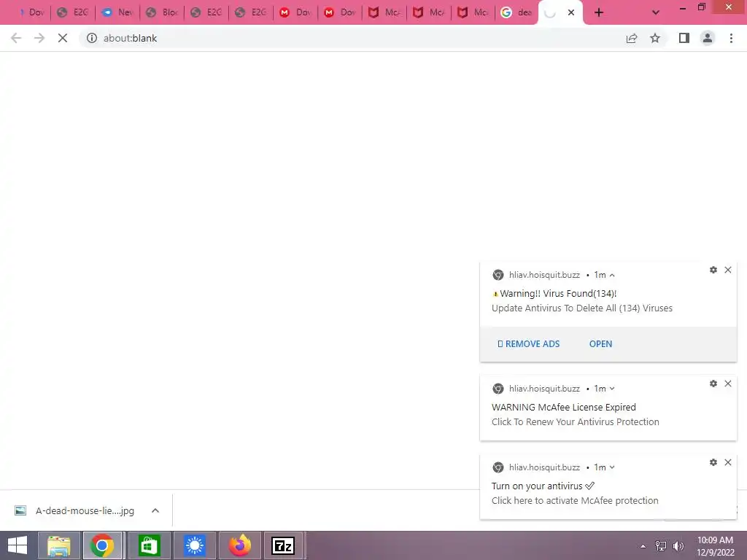Launch Firefox from the taskbar

point(239,545)
